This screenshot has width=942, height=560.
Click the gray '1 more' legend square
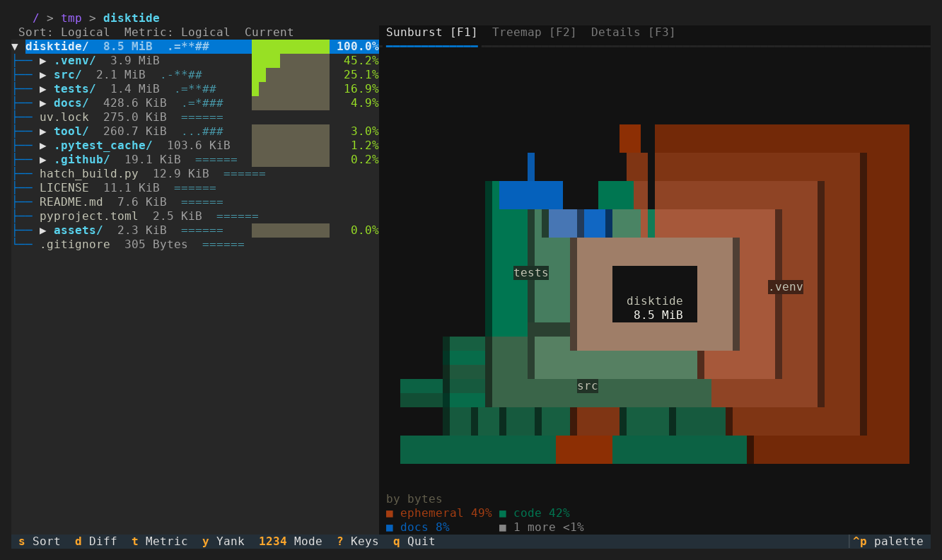(x=503, y=527)
